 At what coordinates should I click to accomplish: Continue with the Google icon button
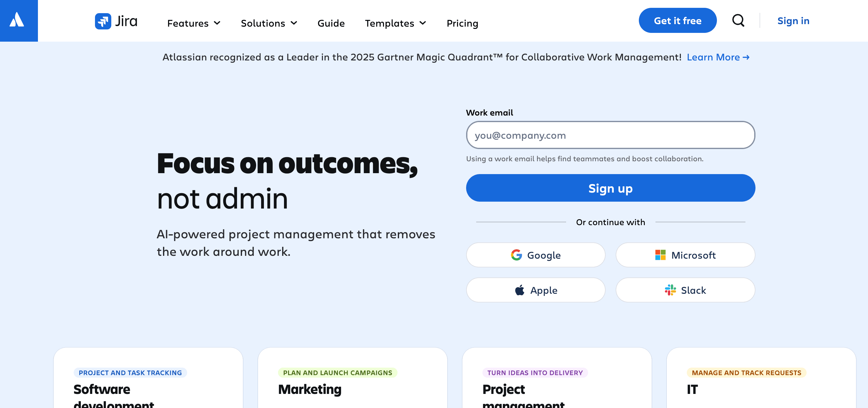pos(535,255)
